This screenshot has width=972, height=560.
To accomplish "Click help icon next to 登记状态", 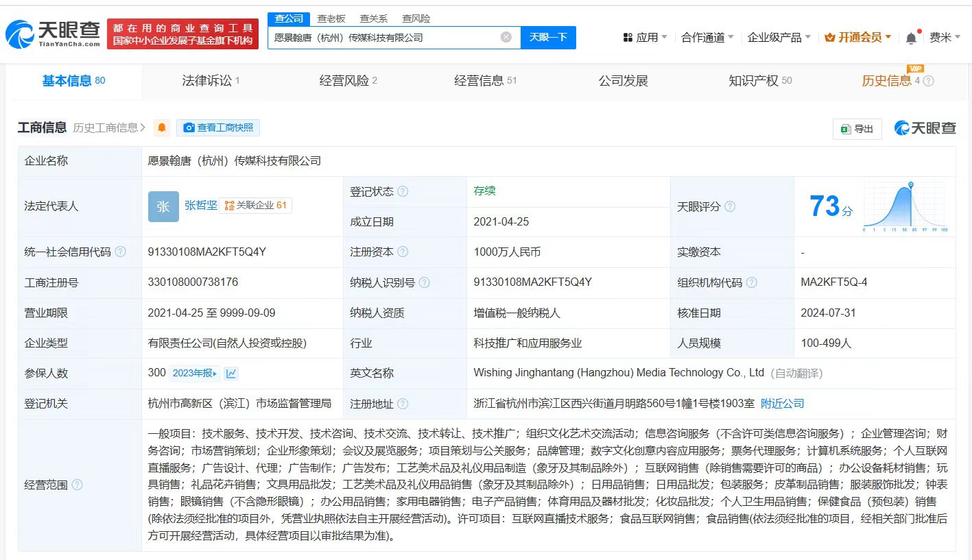I will (403, 191).
